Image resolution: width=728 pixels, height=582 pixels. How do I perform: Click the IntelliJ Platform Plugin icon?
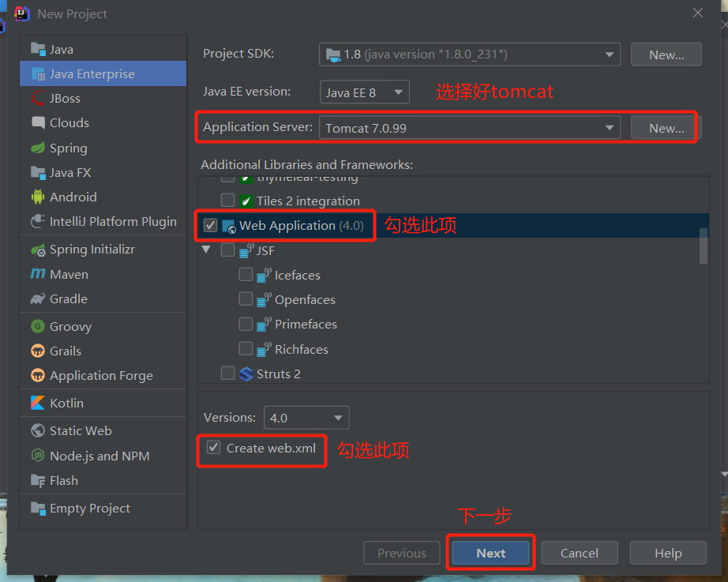point(38,222)
